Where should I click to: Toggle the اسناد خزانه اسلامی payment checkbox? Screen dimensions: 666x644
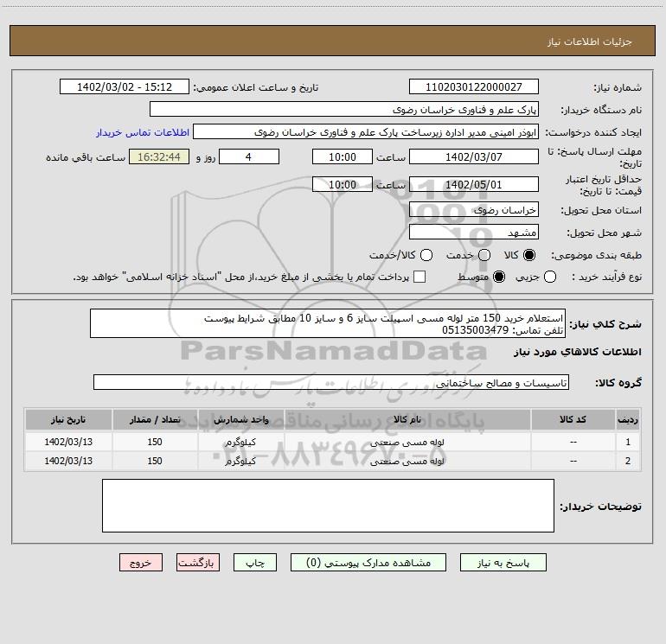419,277
